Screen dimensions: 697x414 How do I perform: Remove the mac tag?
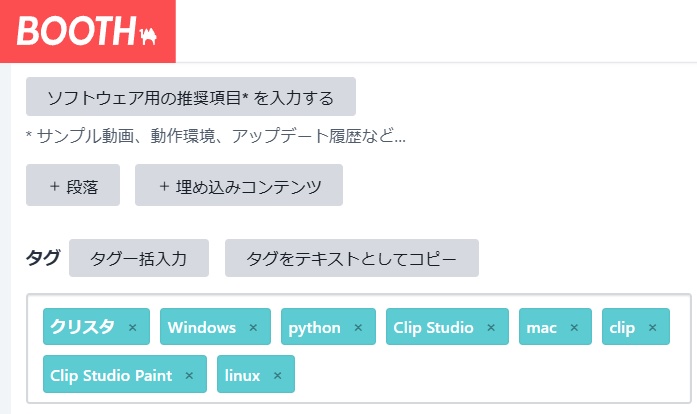pyautogui.click(x=574, y=327)
